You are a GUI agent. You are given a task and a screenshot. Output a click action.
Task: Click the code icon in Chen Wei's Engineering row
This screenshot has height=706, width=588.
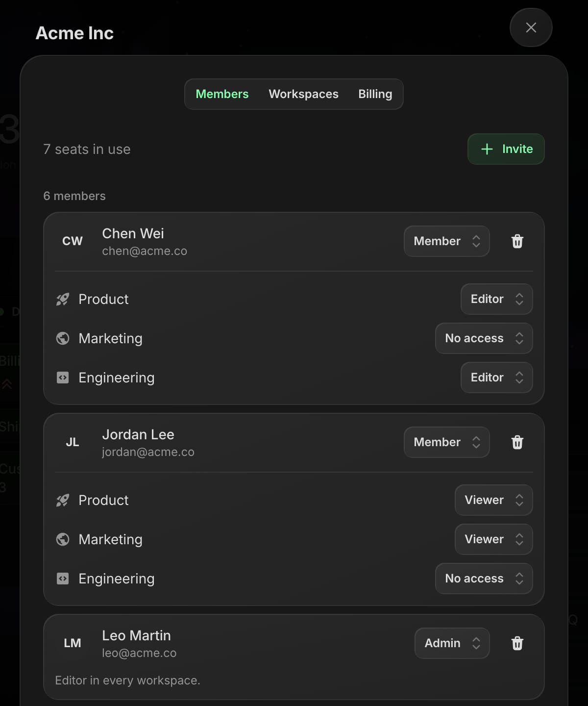[63, 378]
